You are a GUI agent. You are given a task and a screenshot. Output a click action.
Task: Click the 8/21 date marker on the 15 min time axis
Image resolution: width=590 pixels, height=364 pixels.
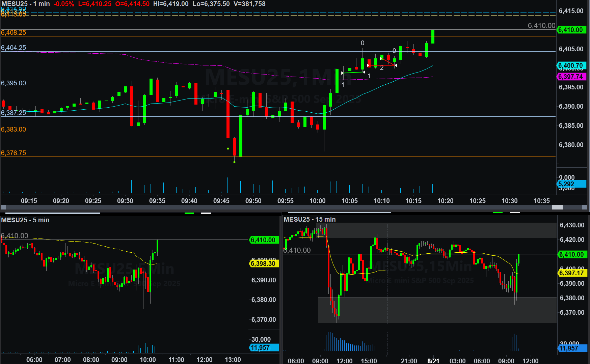click(x=433, y=361)
